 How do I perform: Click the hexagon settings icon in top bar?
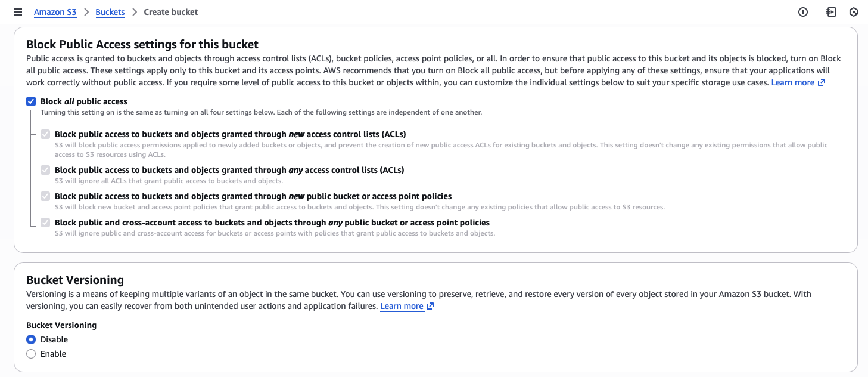[x=854, y=12]
